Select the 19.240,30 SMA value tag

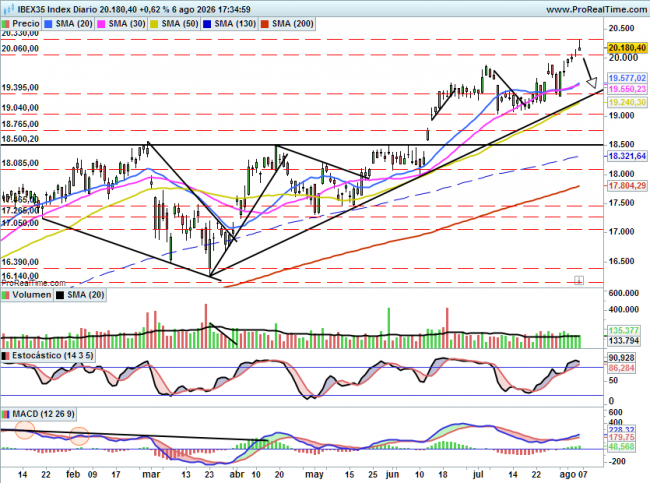(x=627, y=102)
